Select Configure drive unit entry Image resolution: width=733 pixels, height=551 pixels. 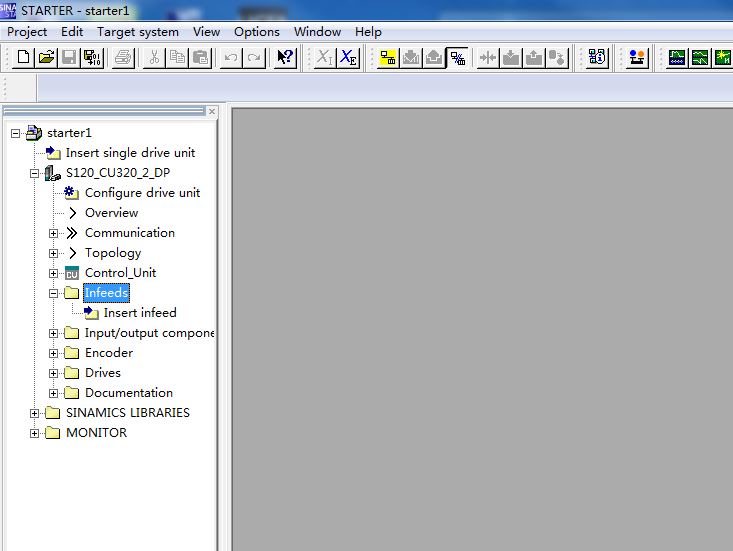click(x=143, y=193)
